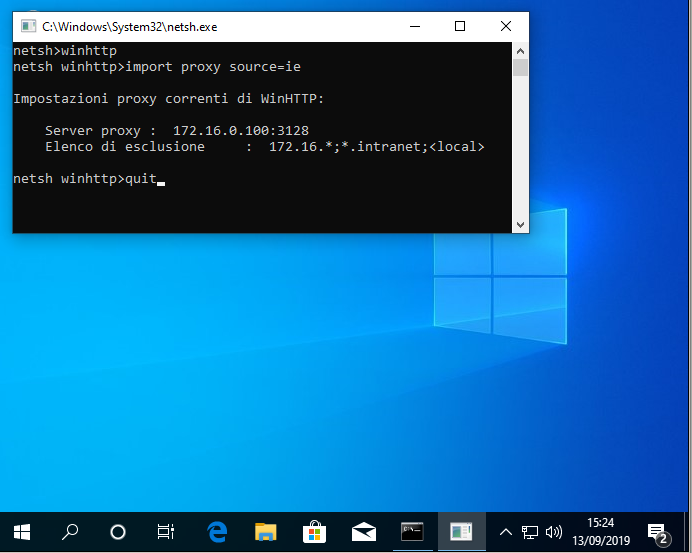Open network status tray icon
692x553 pixels.
(x=530, y=532)
